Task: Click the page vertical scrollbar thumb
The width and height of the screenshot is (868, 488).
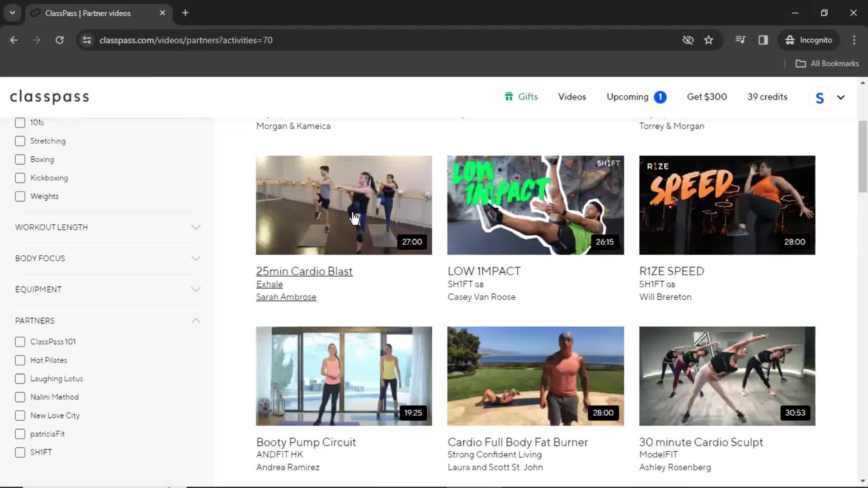Action: (x=863, y=156)
